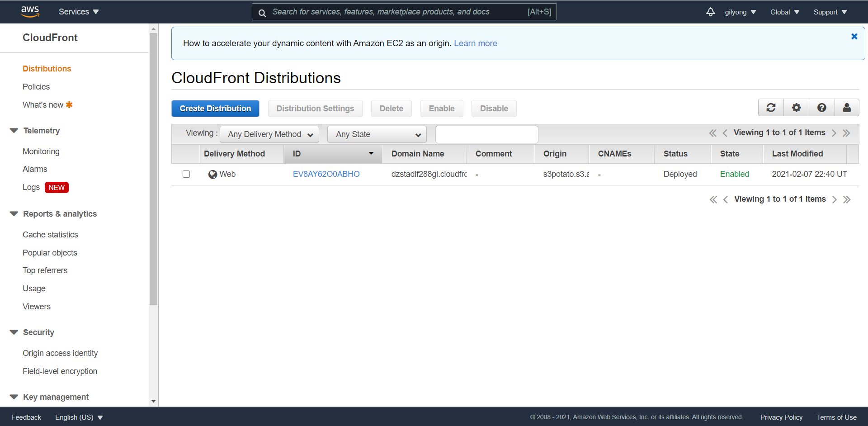Select the EV8AY62O0ABHO distribution checkbox

click(x=186, y=174)
